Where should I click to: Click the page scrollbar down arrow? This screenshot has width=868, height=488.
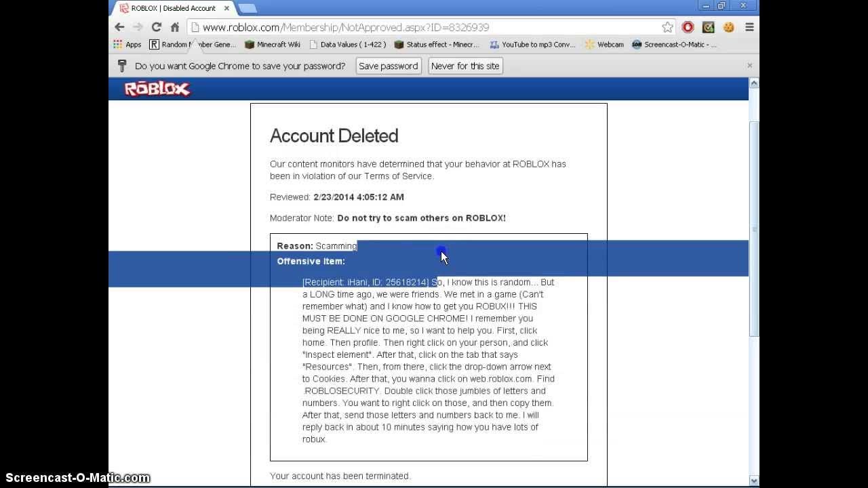pyautogui.click(x=753, y=481)
